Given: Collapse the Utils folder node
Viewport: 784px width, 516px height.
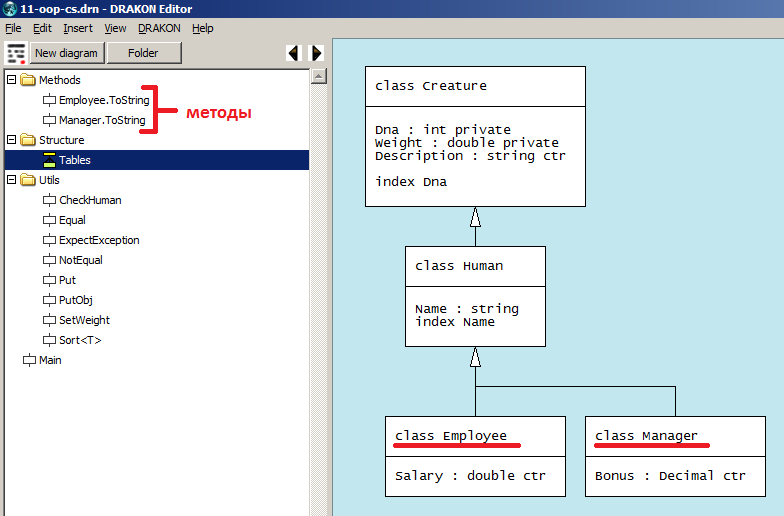Looking at the screenshot, I should point(11,180).
